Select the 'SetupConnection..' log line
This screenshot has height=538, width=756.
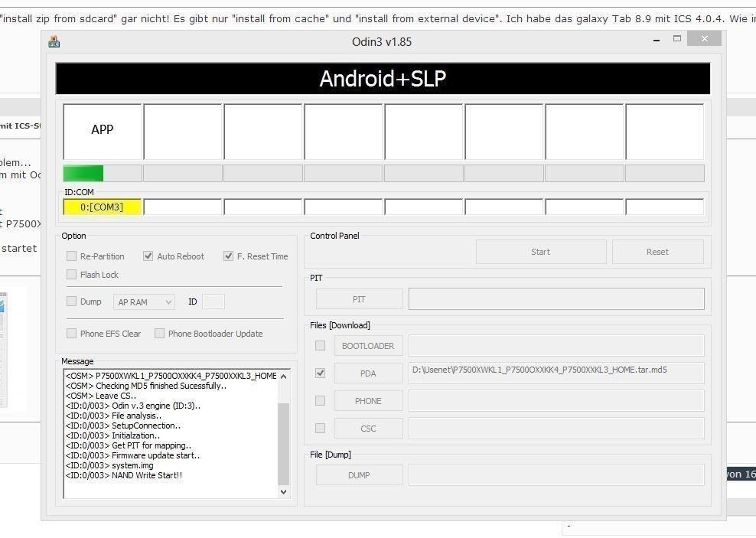point(123,426)
